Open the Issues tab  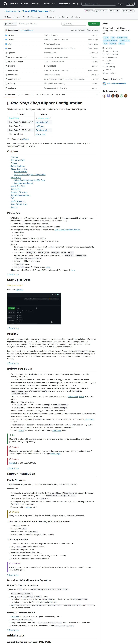19,17
